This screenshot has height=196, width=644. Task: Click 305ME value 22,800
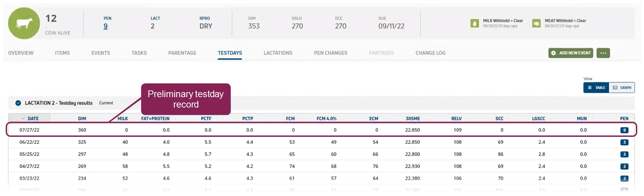click(x=413, y=154)
